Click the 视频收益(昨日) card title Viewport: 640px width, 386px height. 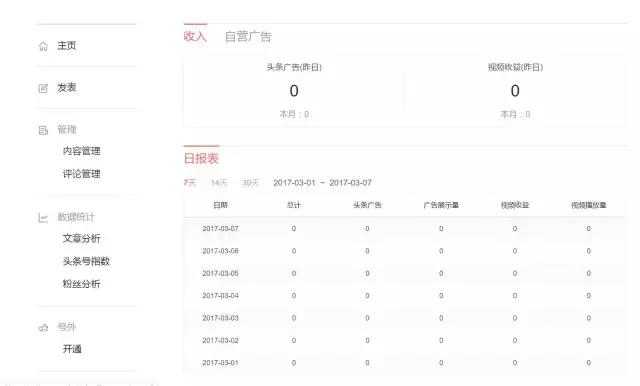[515, 67]
